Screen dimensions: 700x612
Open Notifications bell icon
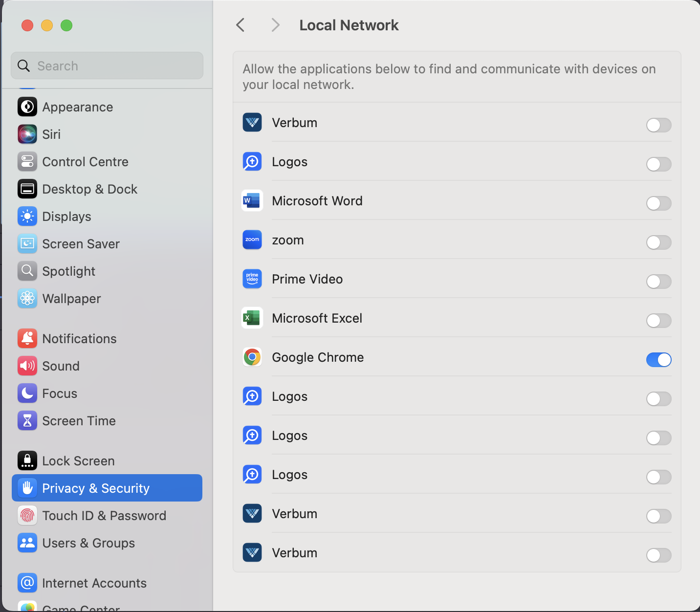click(27, 338)
